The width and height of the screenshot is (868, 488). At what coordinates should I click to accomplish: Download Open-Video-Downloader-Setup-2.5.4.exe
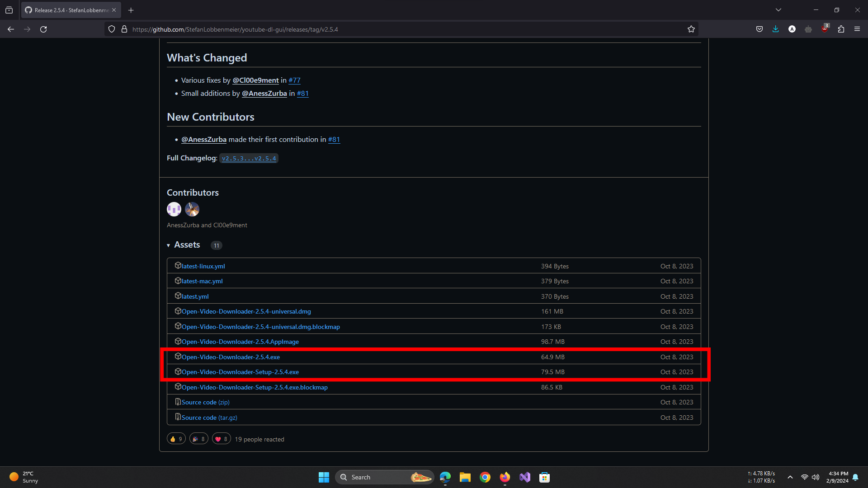(240, 372)
